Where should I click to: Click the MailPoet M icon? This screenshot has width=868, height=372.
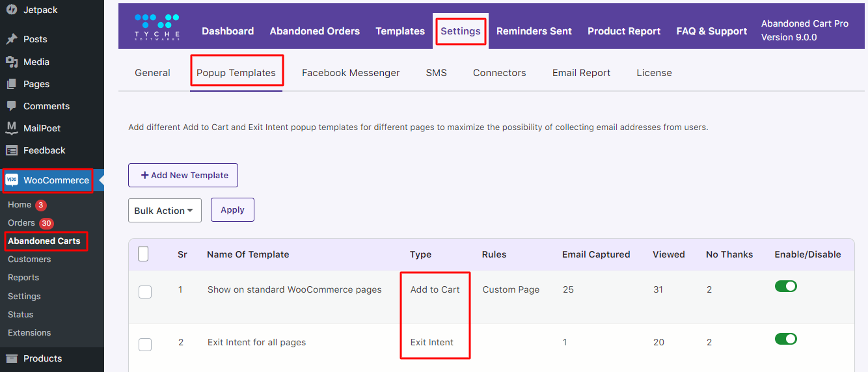click(12, 128)
